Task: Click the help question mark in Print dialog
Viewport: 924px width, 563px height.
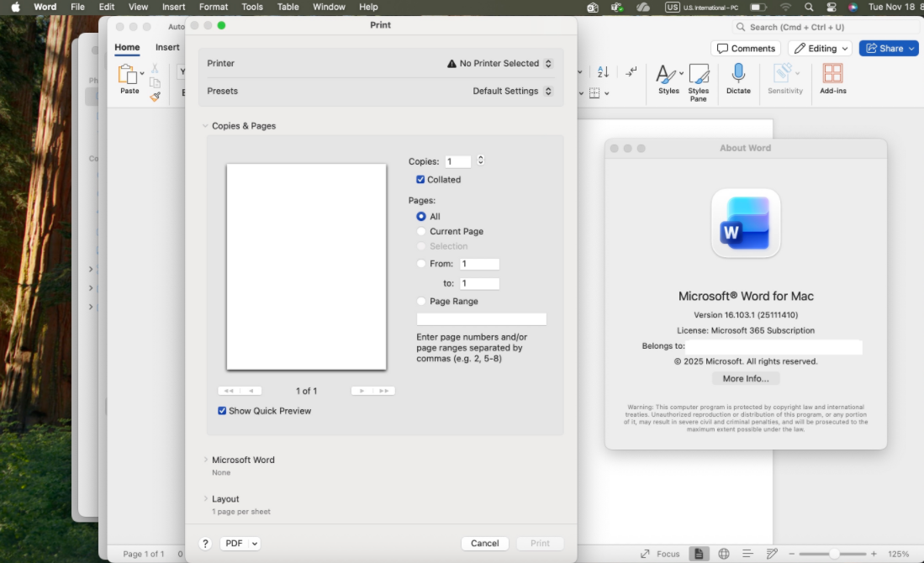Action: pos(205,544)
